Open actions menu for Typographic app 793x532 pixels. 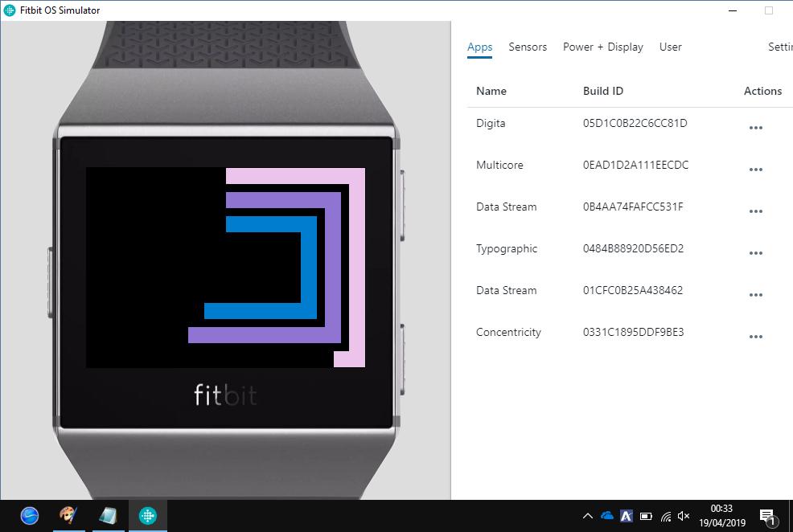pos(755,253)
